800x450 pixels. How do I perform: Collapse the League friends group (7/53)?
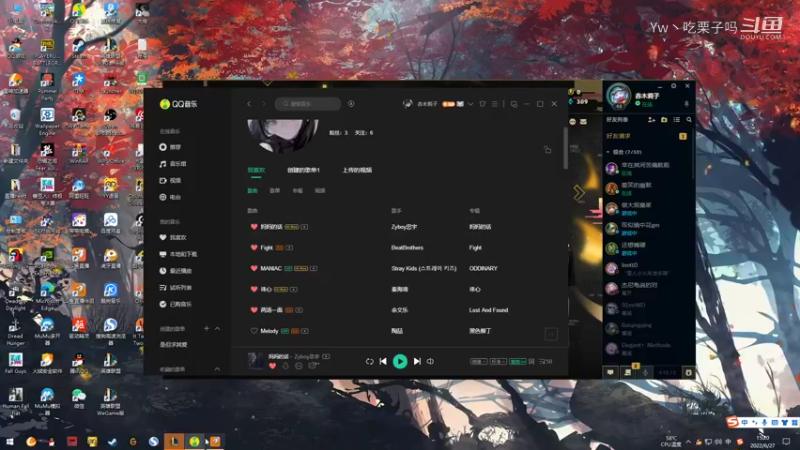pyautogui.click(x=608, y=152)
